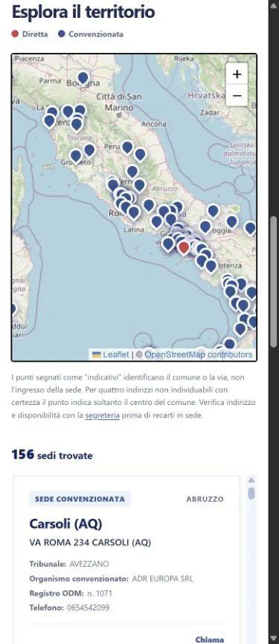Click the page scrollbar down arrow
Viewport: 279px width, 644px height.
[x=274, y=638]
